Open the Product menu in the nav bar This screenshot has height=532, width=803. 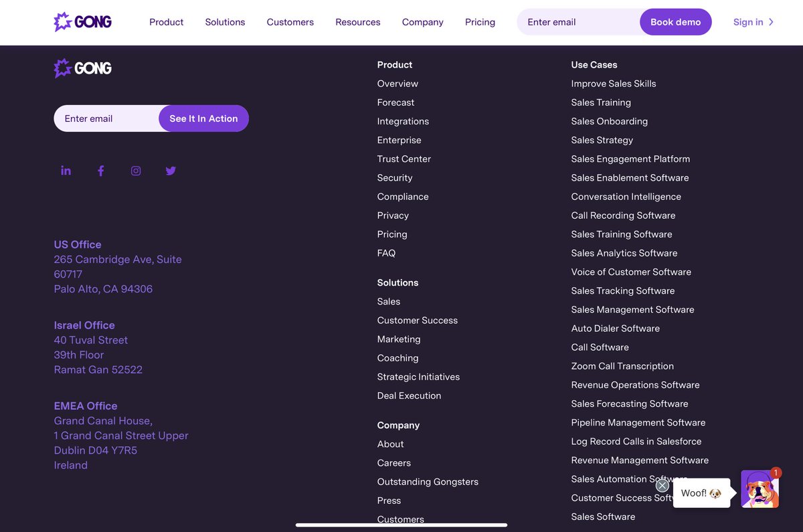click(x=166, y=22)
